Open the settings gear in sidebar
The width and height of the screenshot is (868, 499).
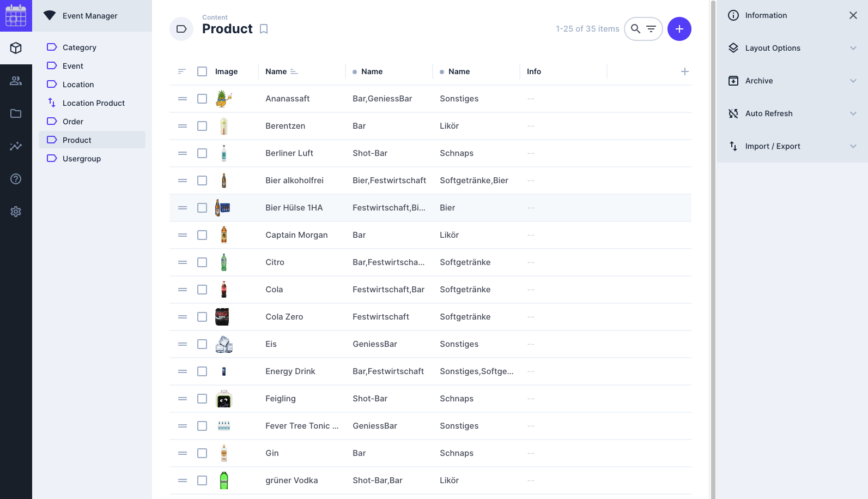click(16, 212)
